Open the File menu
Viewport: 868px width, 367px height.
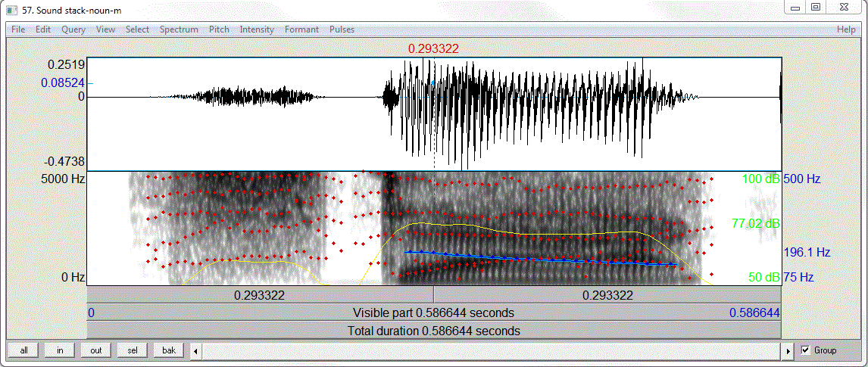coord(18,30)
